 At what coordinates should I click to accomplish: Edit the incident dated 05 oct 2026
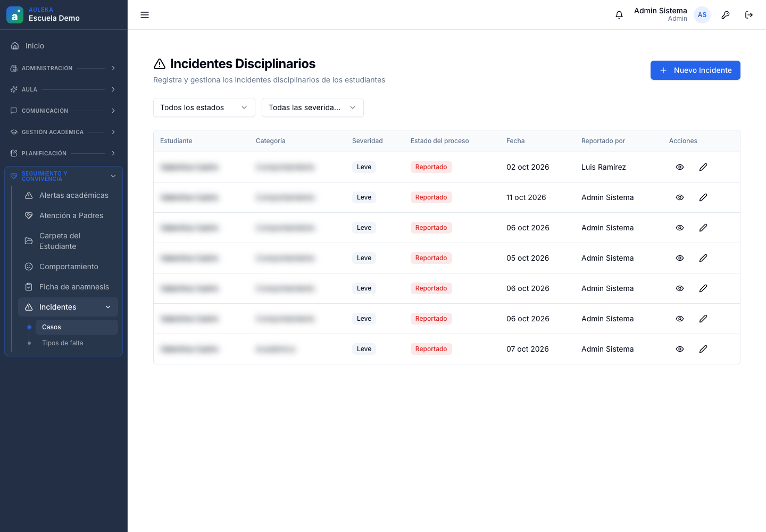tap(703, 258)
